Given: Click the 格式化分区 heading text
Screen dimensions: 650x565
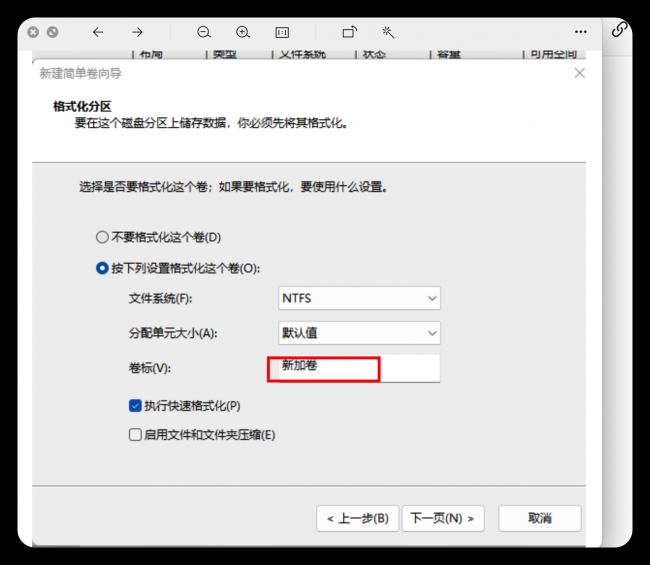Looking at the screenshot, I should point(82,107).
